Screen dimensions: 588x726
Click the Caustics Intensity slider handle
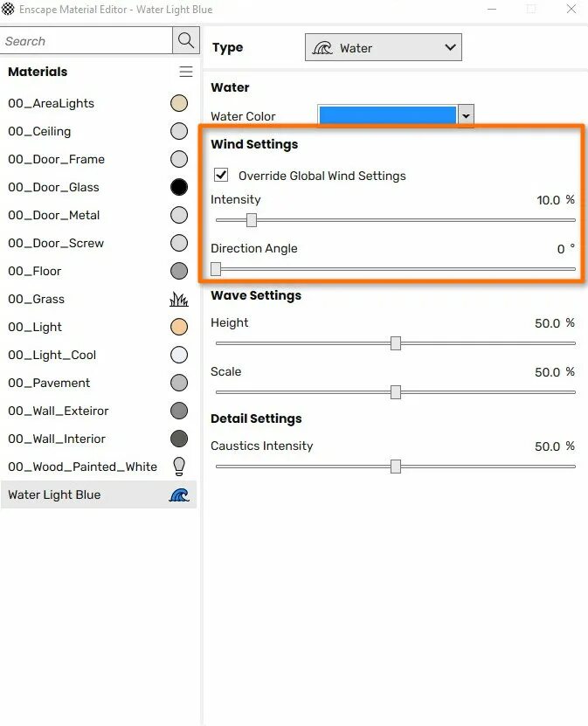tap(396, 467)
